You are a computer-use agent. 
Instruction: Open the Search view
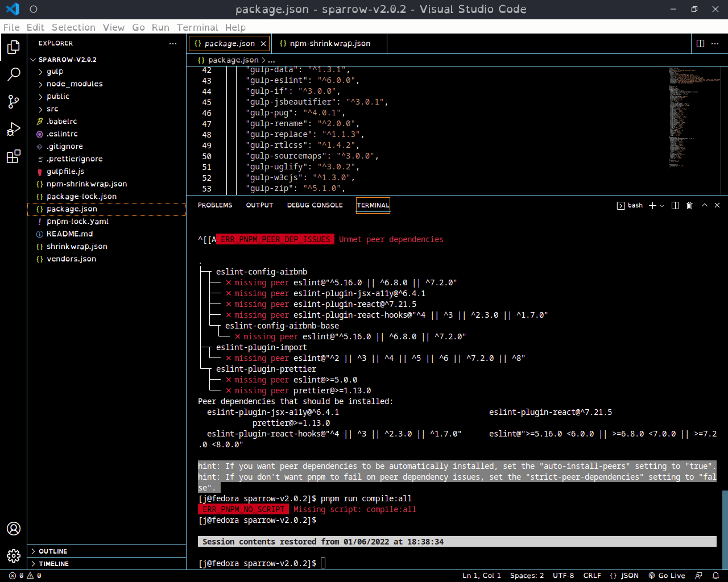(14, 74)
